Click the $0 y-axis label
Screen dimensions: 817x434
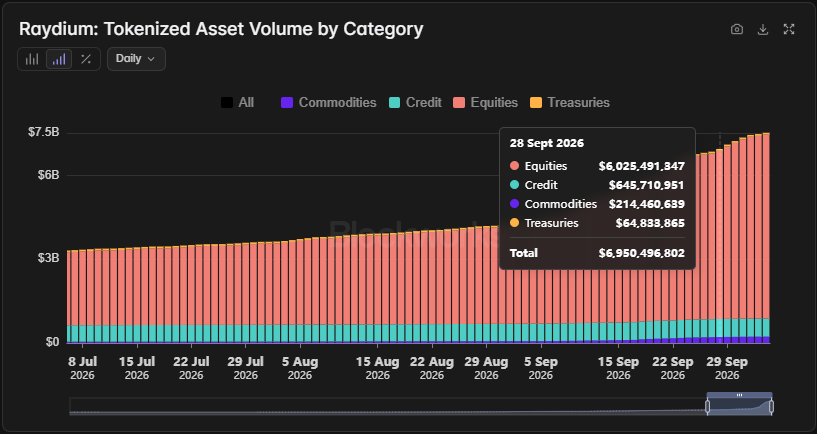pyautogui.click(x=51, y=342)
